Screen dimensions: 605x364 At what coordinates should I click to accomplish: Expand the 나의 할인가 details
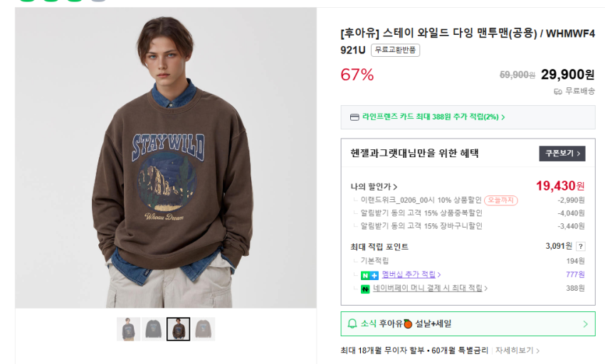click(x=374, y=187)
